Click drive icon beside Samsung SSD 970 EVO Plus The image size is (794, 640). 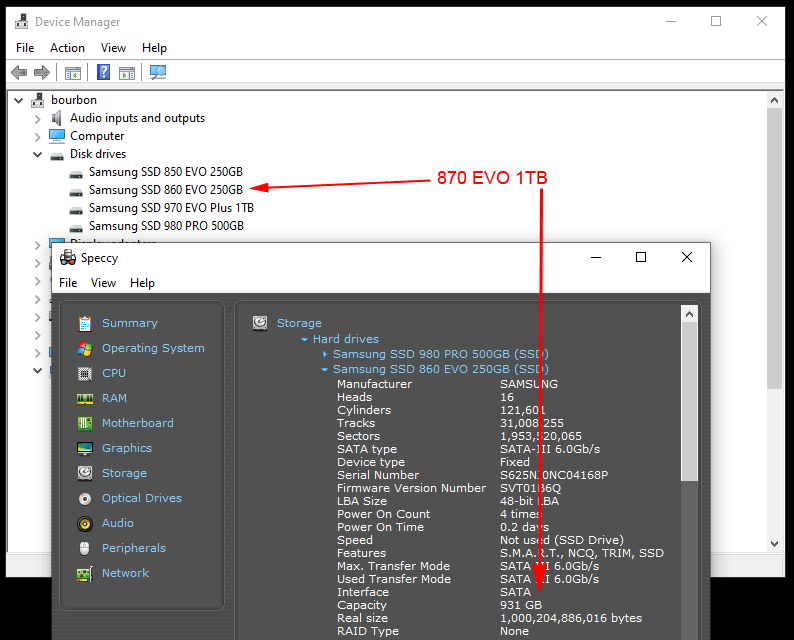pyautogui.click(x=76, y=211)
